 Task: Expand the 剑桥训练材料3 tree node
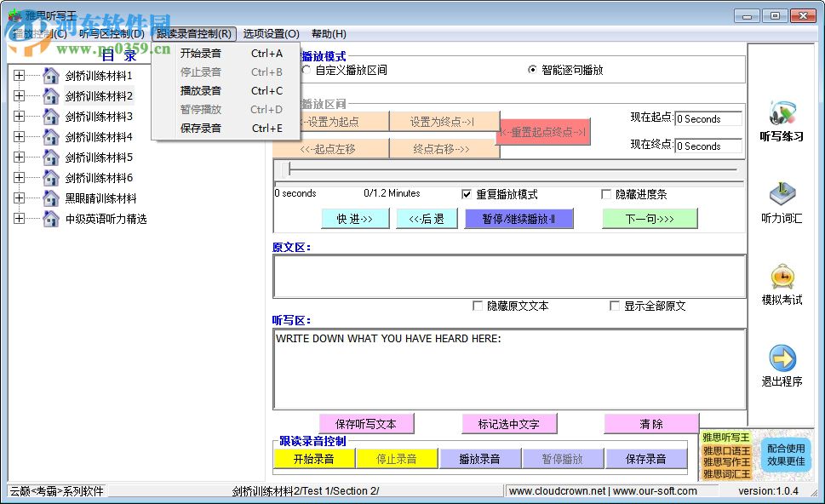pyautogui.click(x=19, y=117)
